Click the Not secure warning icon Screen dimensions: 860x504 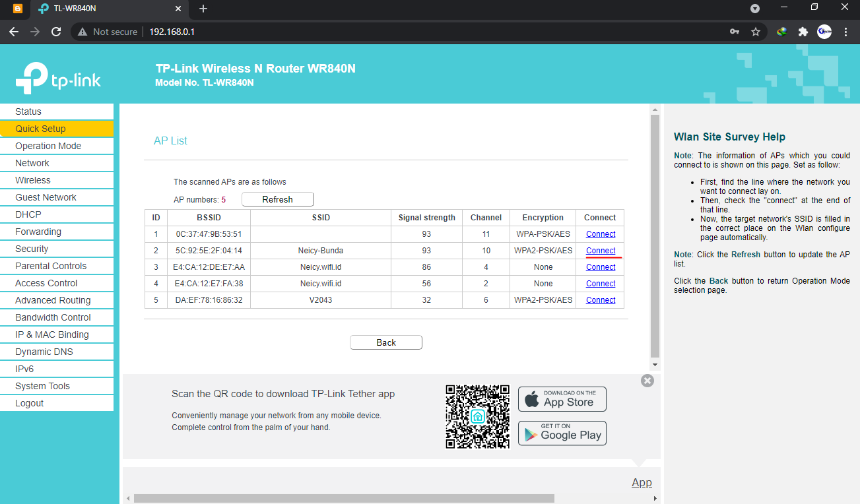(x=83, y=32)
